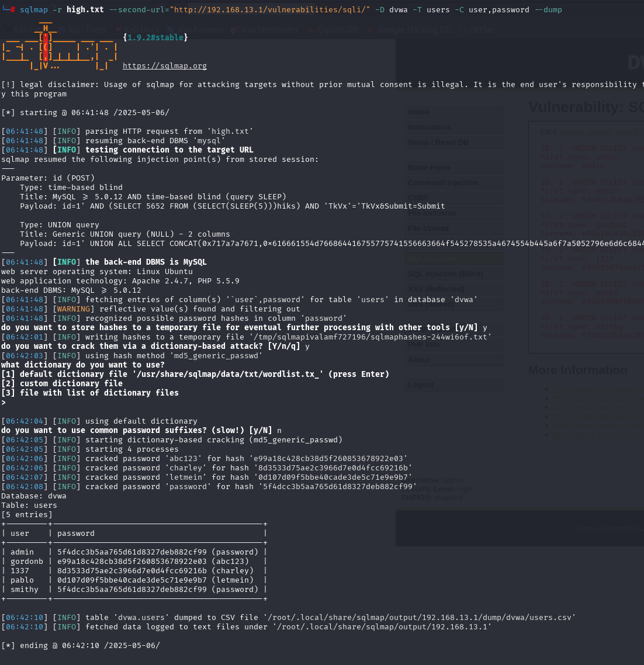
Task: Click the --second-url address in the command
Action: [269, 9]
